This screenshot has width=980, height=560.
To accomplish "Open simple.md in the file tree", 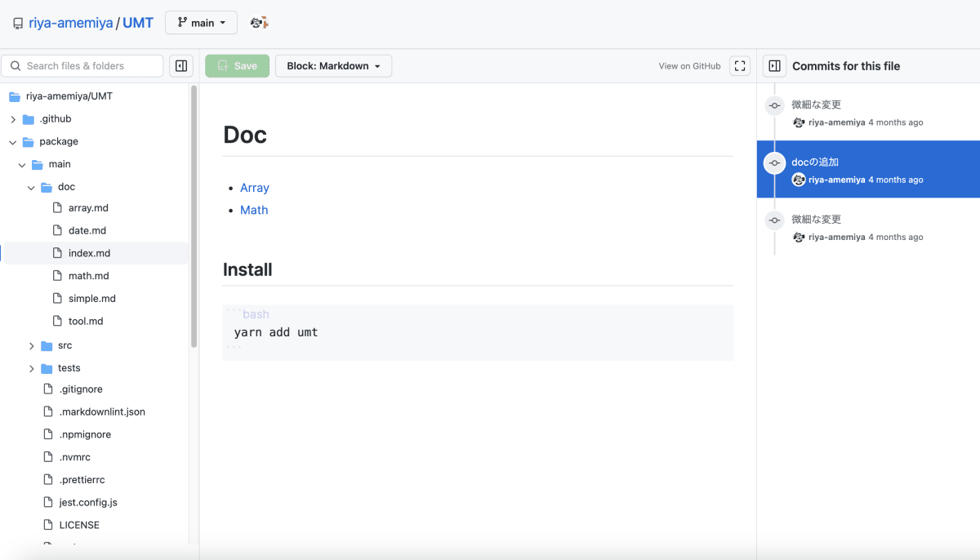I will (x=94, y=299).
